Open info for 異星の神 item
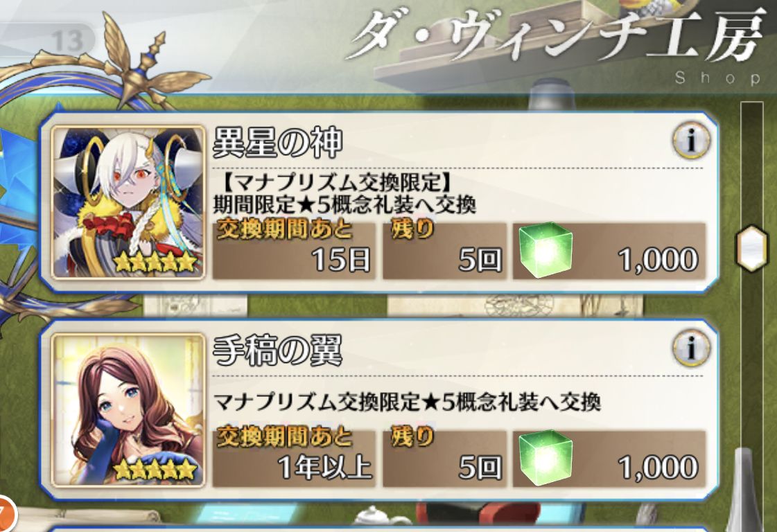The width and height of the screenshot is (777, 532). click(x=691, y=140)
